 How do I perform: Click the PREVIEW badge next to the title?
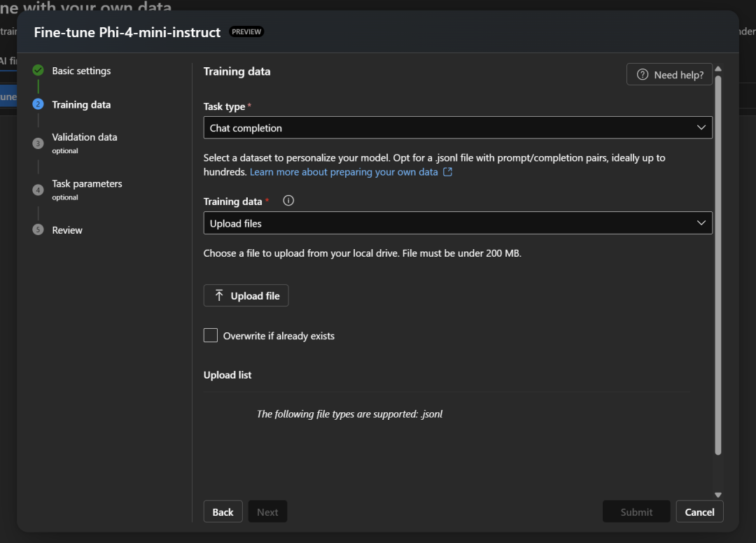point(246,31)
